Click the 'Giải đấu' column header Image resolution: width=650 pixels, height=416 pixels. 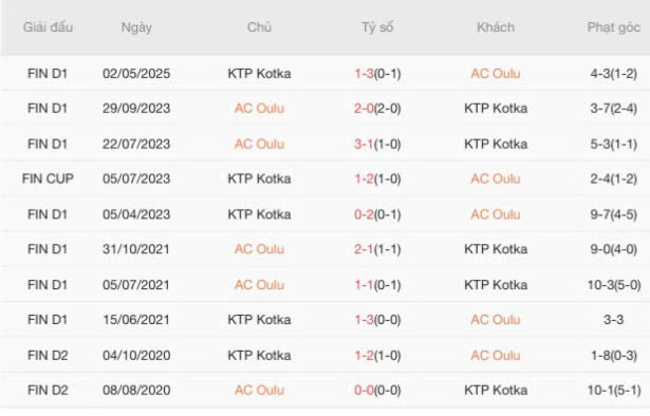click(x=48, y=28)
